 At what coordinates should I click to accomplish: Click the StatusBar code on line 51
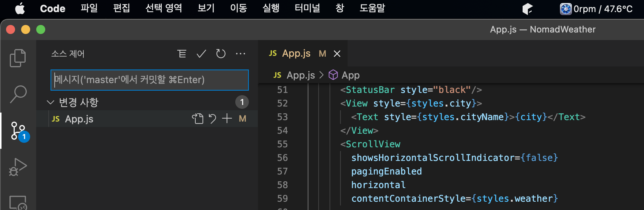tap(370, 90)
